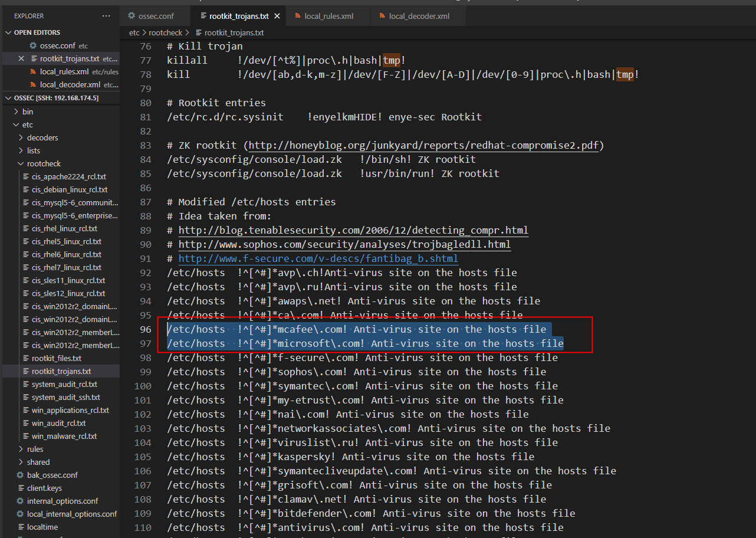Click file icon in breadcrumb rootkit_trojans.txt
Image resolution: width=756 pixels, height=538 pixels.
tap(198, 32)
